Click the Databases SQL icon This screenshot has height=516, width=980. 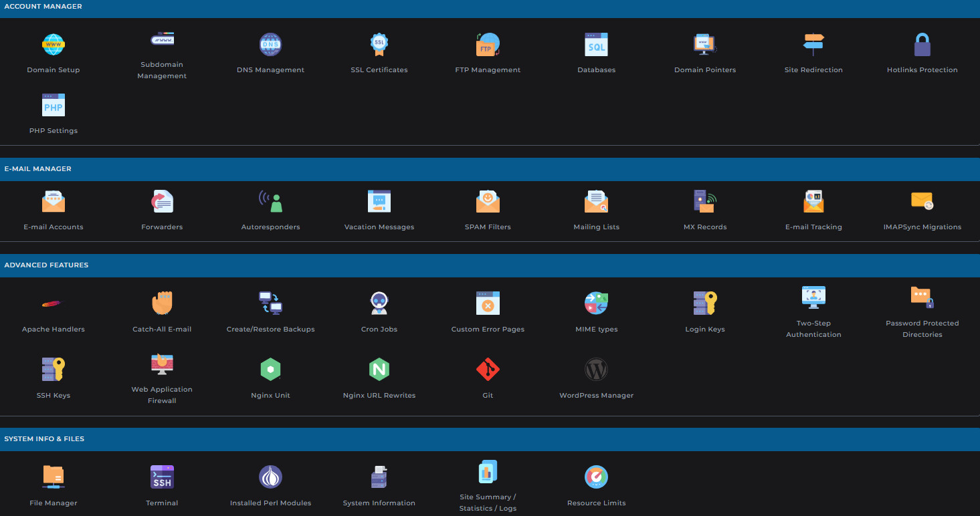coord(596,45)
